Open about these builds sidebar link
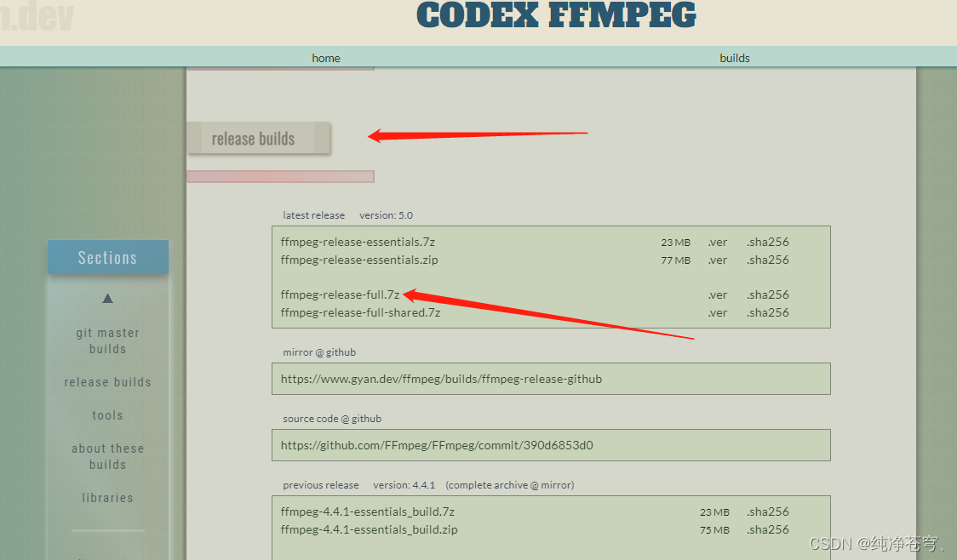The width and height of the screenshot is (957, 560). pos(108,456)
